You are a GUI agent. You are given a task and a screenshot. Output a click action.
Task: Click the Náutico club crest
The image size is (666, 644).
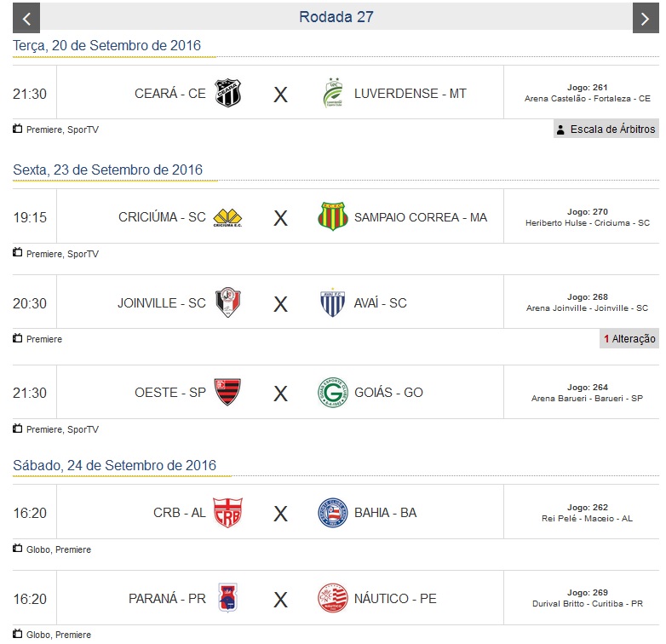click(x=332, y=598)
